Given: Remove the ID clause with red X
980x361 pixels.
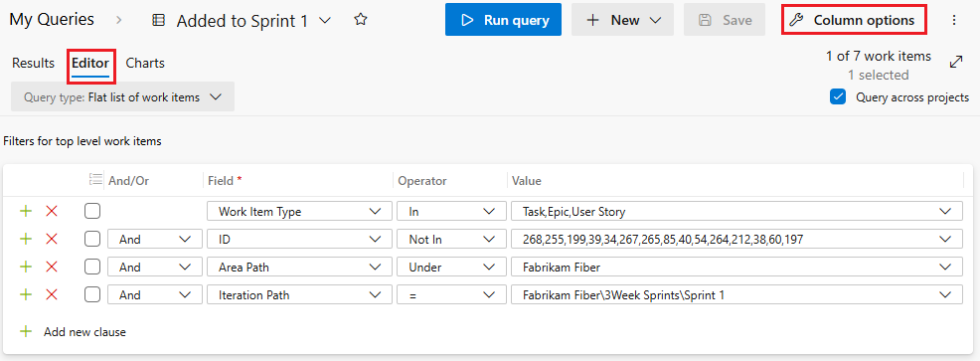Looking at the screenshot, I should [52, 239].
